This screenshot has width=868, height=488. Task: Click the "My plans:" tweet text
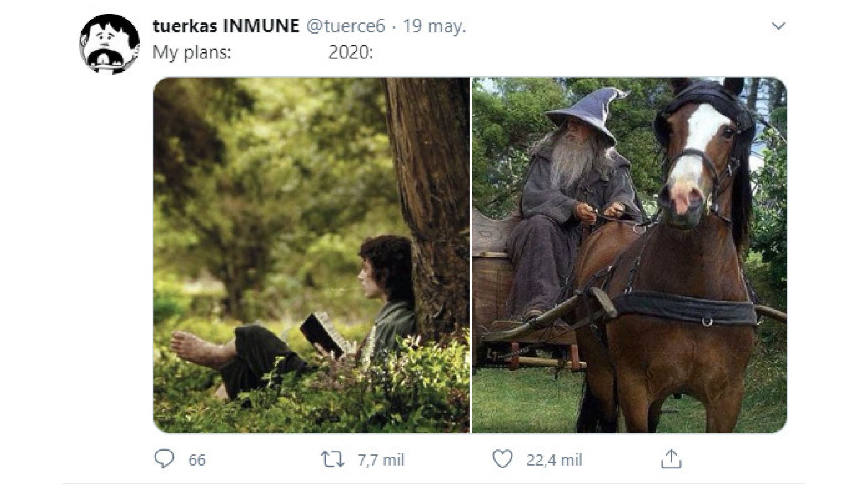pyautogui.click(x=191, y=52)
